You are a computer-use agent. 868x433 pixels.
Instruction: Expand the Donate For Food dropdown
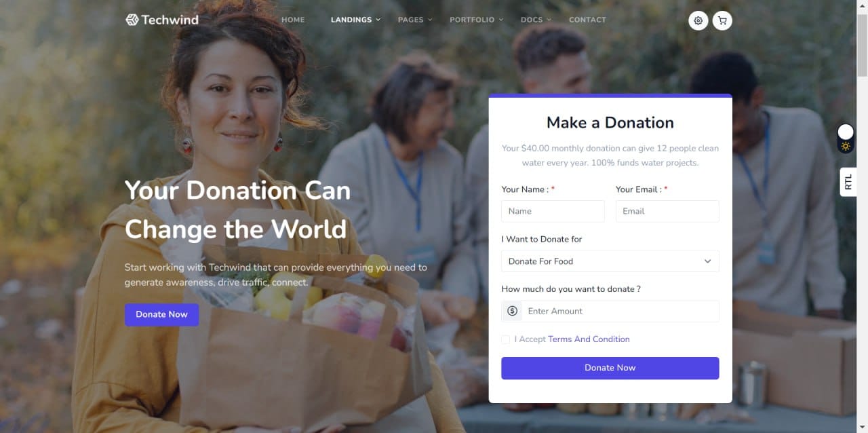click(x=610, y=261)
